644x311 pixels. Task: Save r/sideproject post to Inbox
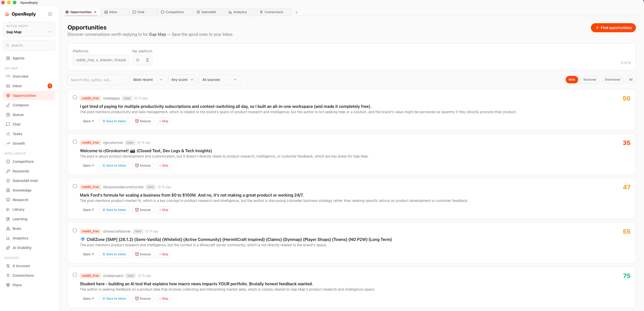tap(114, 299)
